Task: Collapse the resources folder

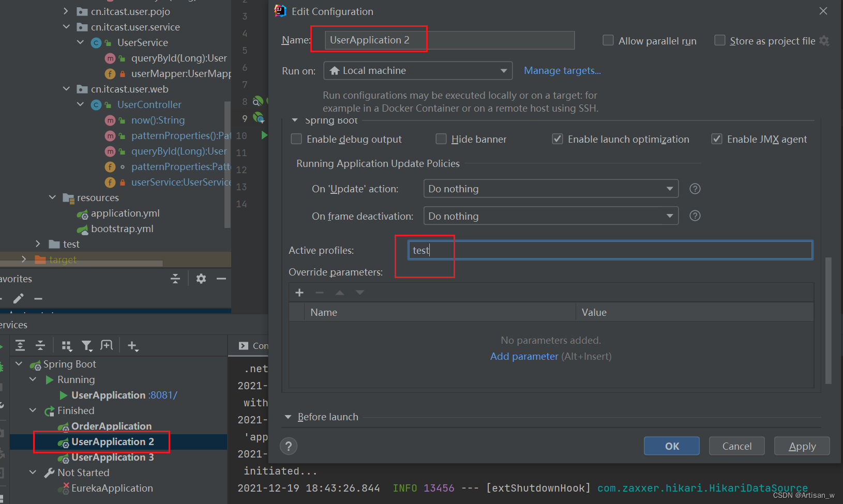Action: click(52, 197)
